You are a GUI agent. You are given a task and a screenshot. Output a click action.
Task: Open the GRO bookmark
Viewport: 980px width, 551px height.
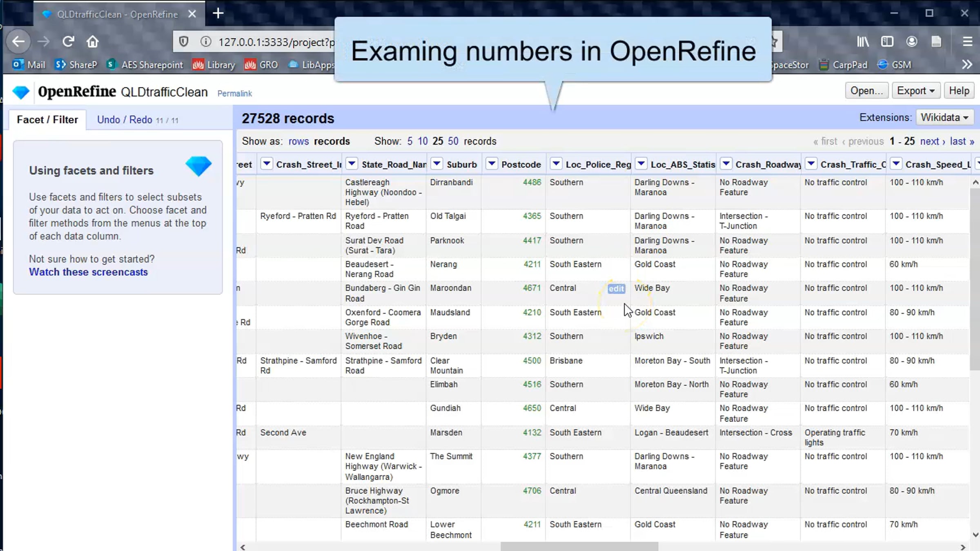(261, 64)
